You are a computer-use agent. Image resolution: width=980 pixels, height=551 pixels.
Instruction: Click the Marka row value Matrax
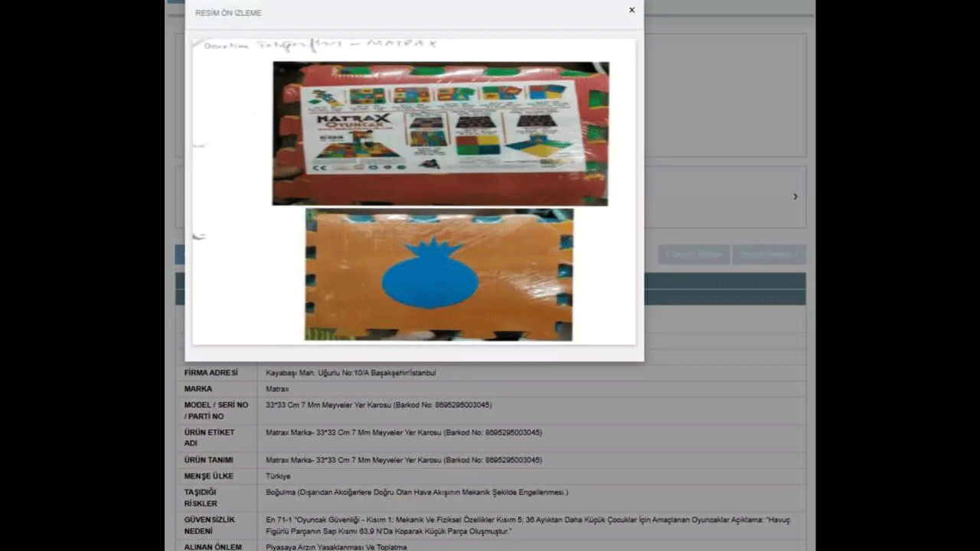click(x=277, y=389)
